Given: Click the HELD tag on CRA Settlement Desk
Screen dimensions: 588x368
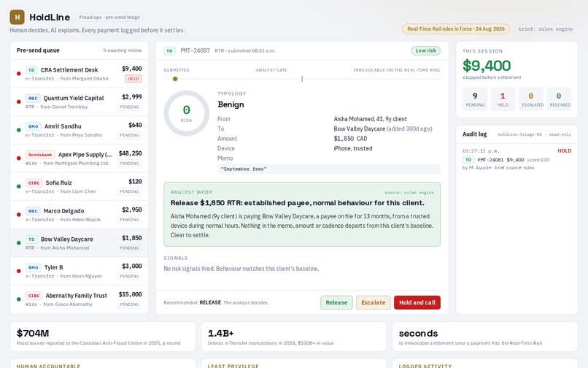Looking at the screenshot, I should [x=134, y=79].
